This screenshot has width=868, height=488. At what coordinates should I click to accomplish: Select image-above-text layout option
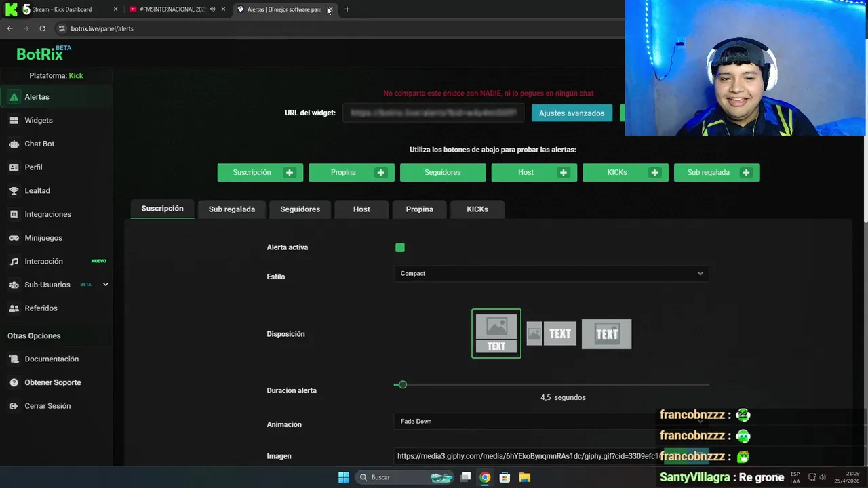coord(496,333)
